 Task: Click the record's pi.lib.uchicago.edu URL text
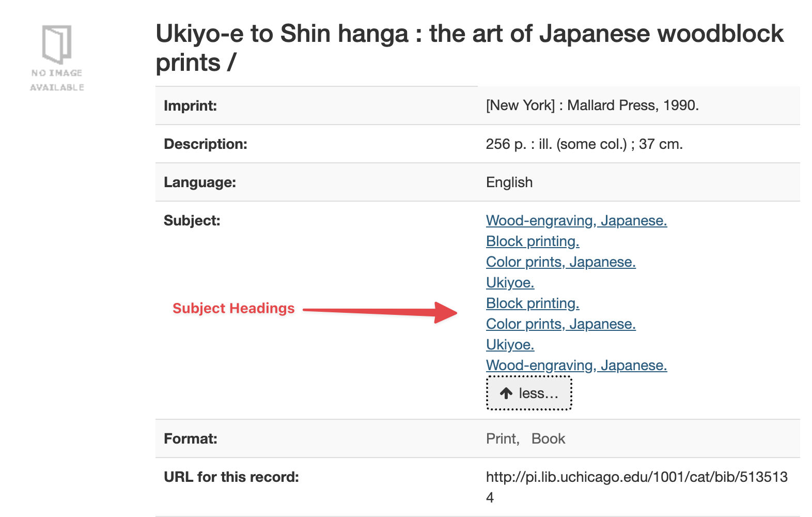click(x=636, y=477)
